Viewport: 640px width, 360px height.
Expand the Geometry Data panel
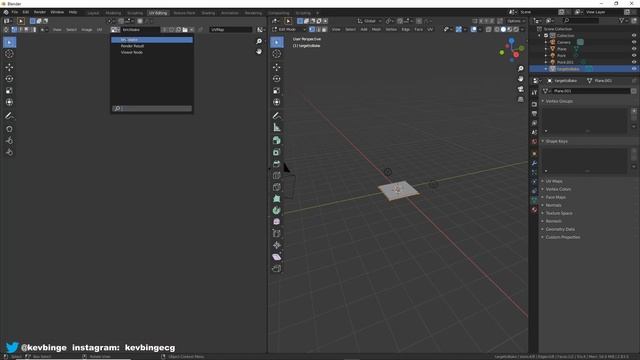[560, 229]
